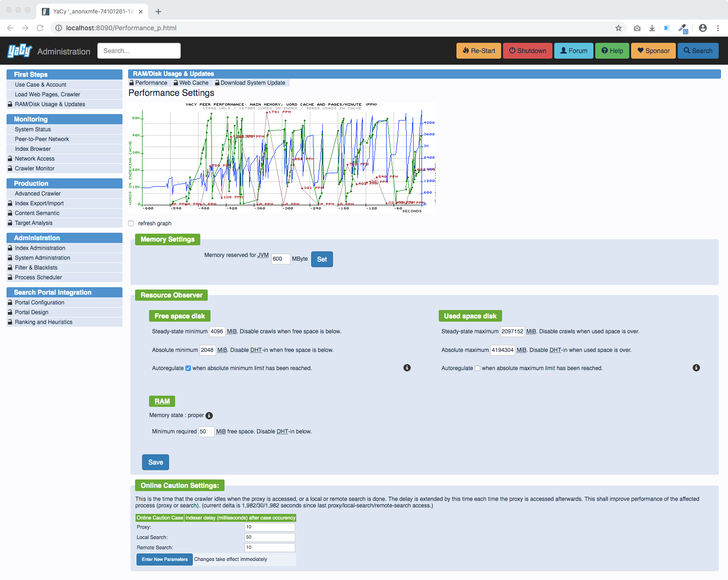Open Use Case & Account in sidebar
The image size is (728, 580).
(x=64, y=85)
